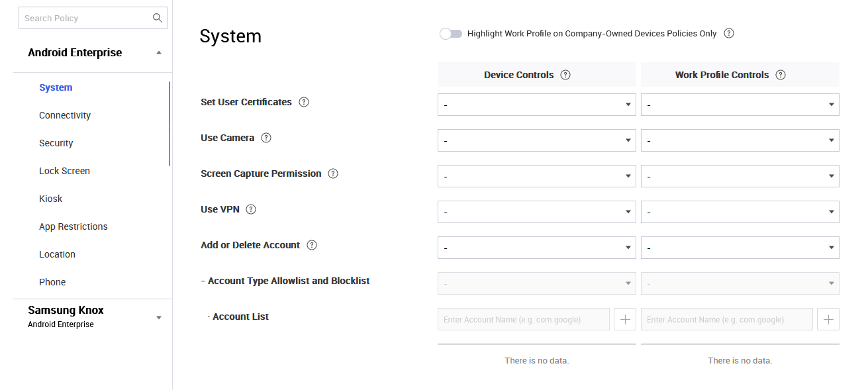
Task: Click the plus button to add a Device Controls account
Action: 624,318
